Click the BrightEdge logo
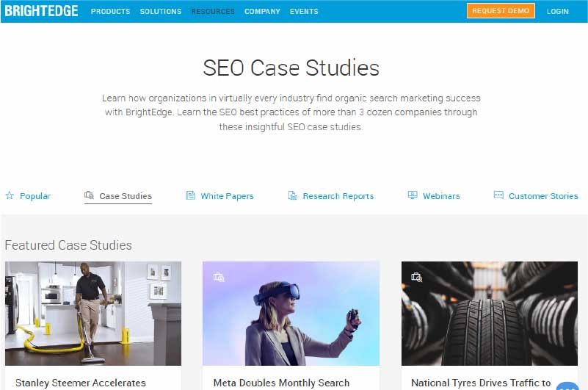This screenshot has width=588, height=390. tap(41, 11)
